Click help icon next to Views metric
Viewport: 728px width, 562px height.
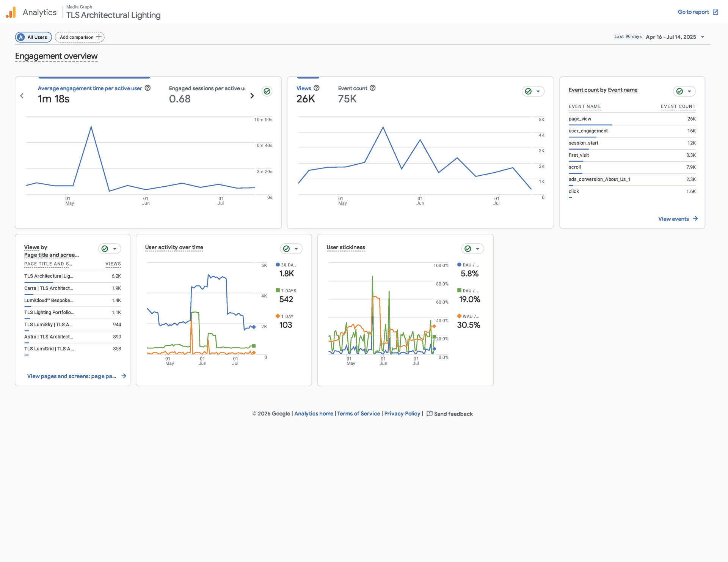click(317, 88)
